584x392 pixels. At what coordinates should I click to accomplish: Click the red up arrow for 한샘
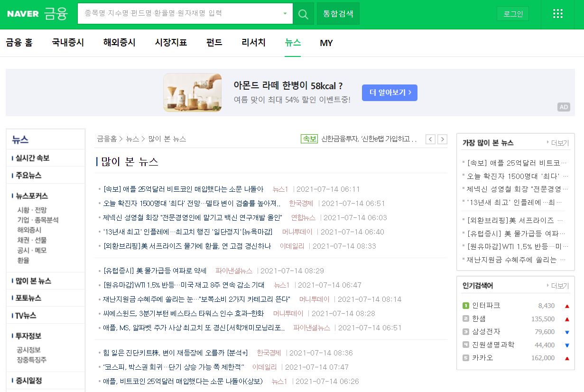(x=567, y=319)
